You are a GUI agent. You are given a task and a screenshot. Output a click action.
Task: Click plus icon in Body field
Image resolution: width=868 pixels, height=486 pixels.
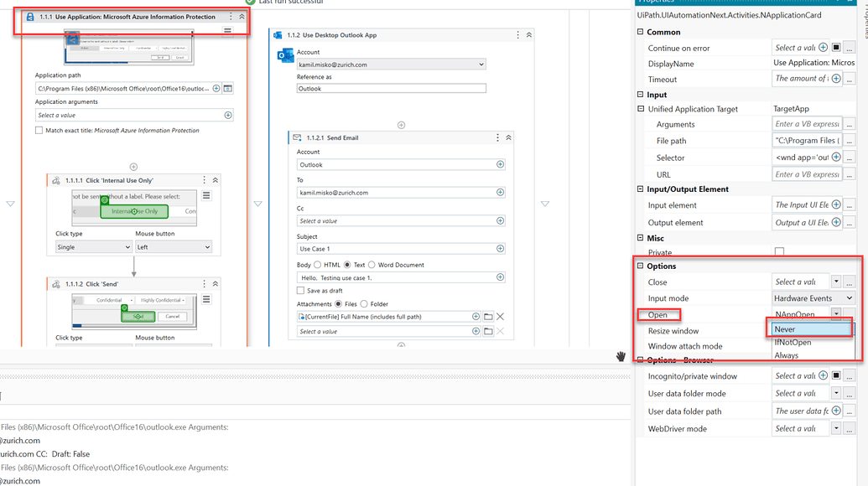[x=501, y=277]
